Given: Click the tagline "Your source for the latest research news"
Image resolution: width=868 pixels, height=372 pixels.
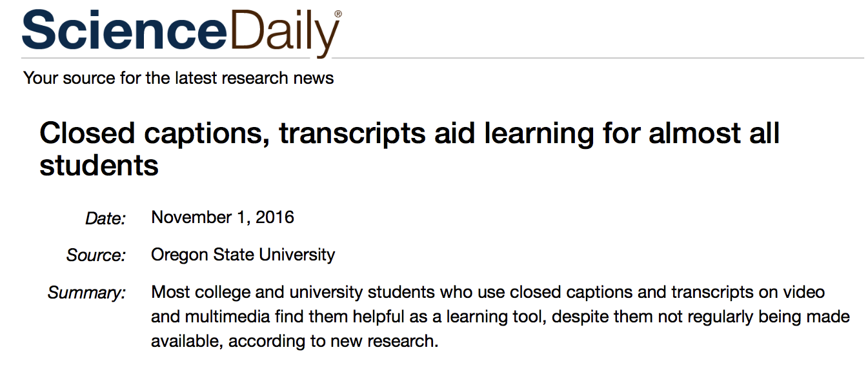Looking at the screenshot, I should click(x=179, y=79).
